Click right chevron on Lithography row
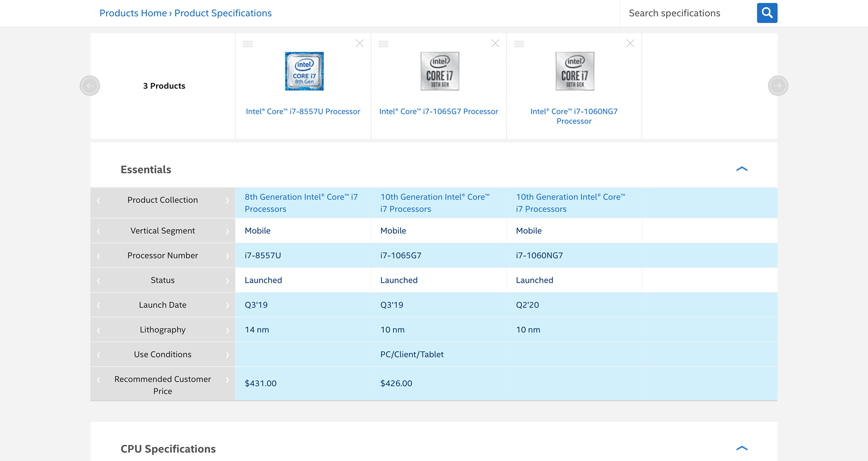The image size is (868, 461). (x=227, y=330)
